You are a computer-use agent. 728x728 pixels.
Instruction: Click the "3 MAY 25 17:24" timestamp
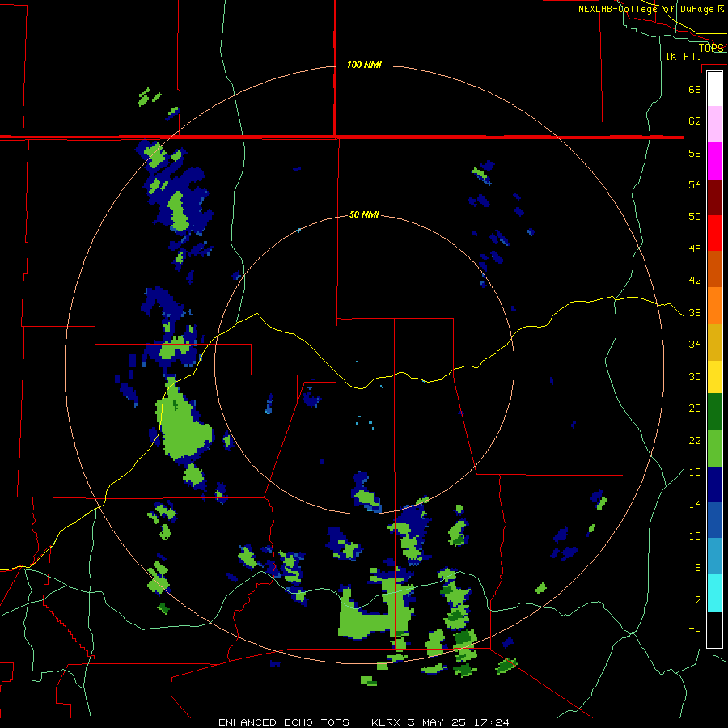coord(459,722)
